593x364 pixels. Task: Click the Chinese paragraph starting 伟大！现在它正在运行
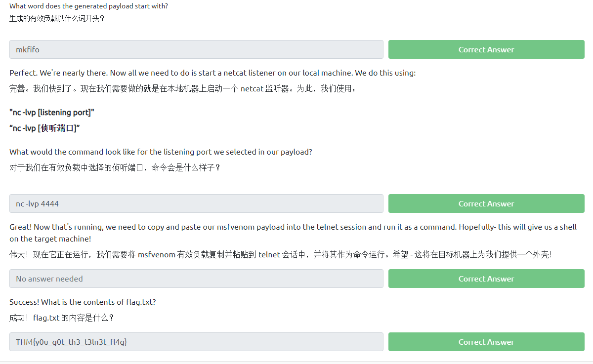[x=280, y=255]
